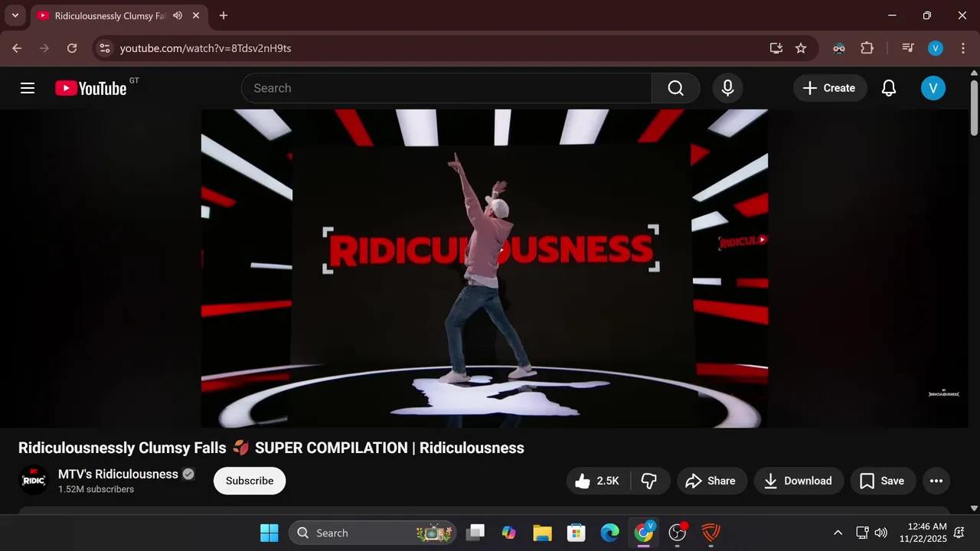The width and height of the screenshot is (980, 551).
Task: Open Task View in taskbar
Action: pyautogui.click(x=475, y=533)
